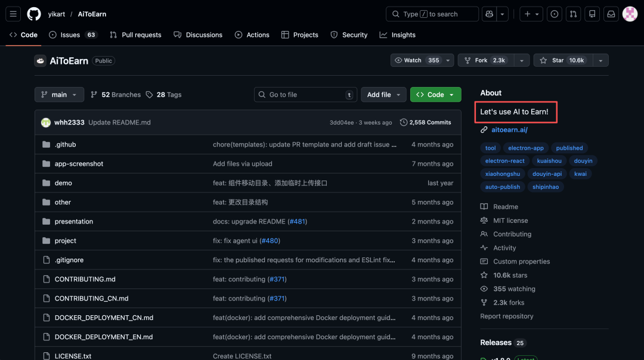Viewport: 644px width, 360px height.
Task: Watch the repository for notifications
Action: tap(416, 60)
